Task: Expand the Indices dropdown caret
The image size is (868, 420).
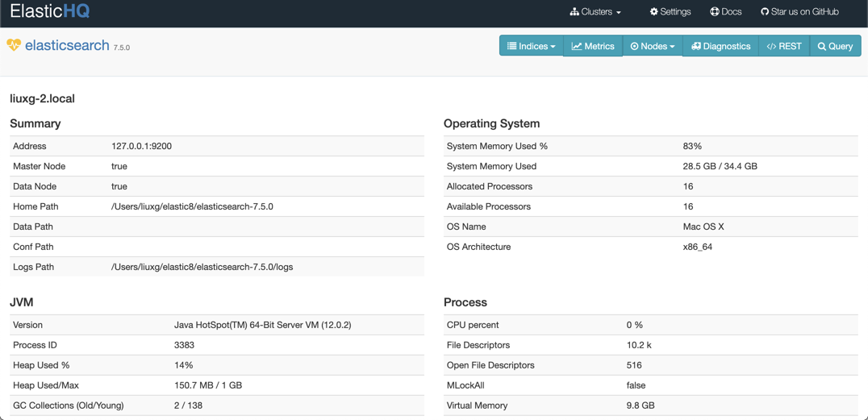Action: pos(553,47)
